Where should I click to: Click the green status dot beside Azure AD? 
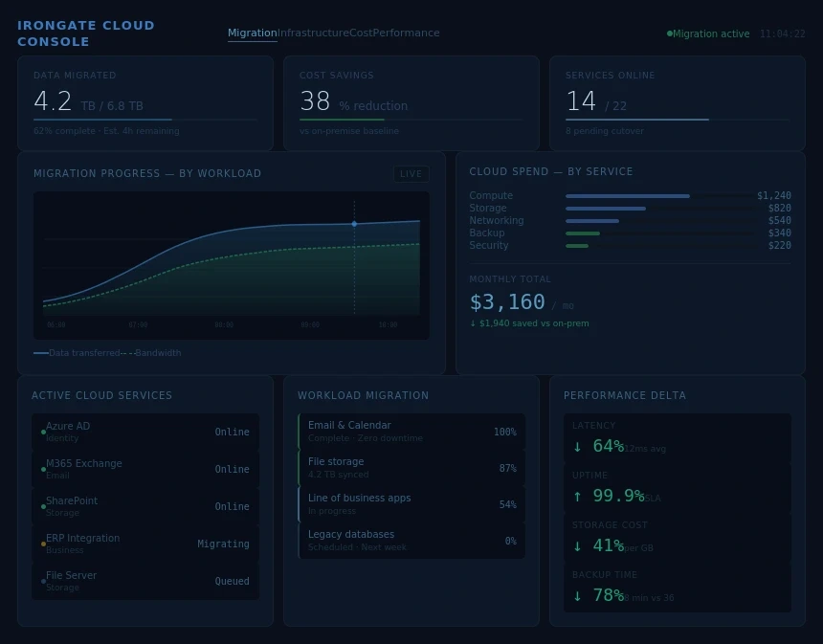[43, 432]
